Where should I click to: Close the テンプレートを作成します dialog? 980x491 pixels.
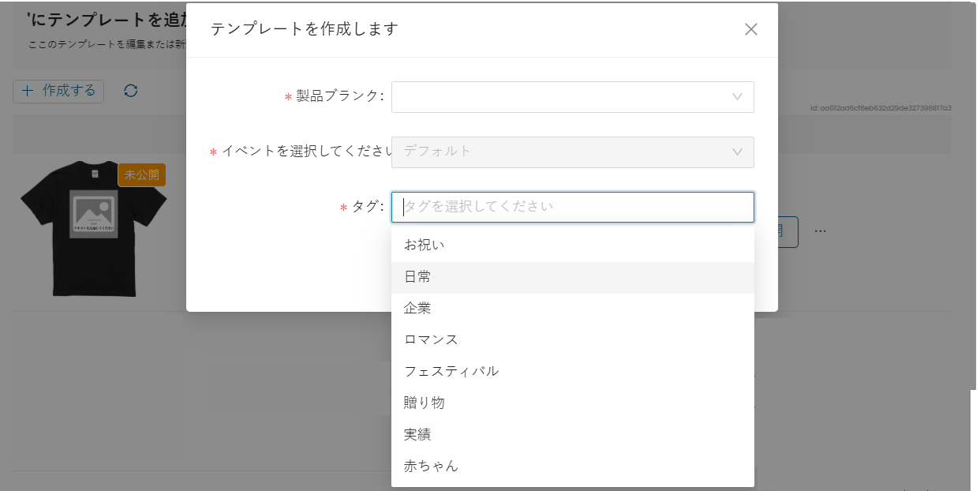pos(750,29)
